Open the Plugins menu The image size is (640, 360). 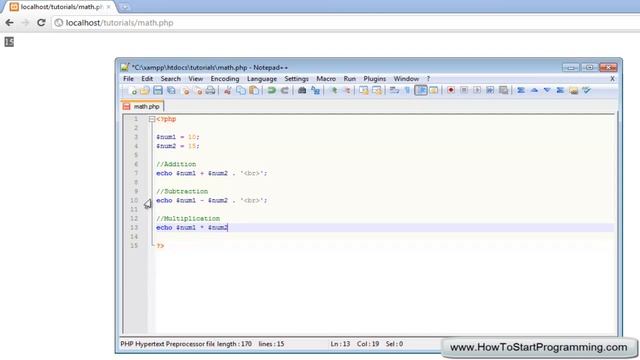pos(375,79)
